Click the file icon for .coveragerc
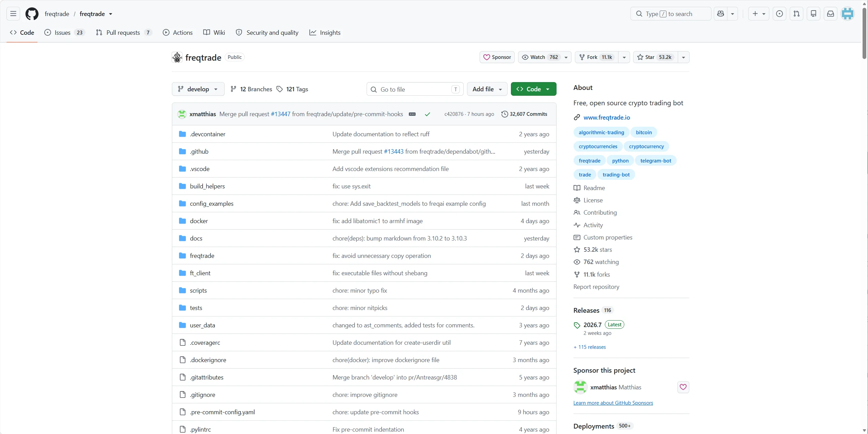This screenshot has height=434, width=868. (182, 342)
